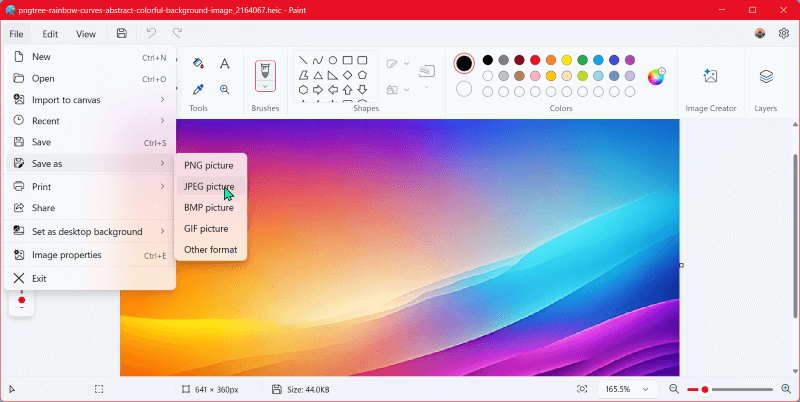Click the fit to window icon
This screenshot has height=402, width=800.
pyautogui.click(x=582, y=389)
